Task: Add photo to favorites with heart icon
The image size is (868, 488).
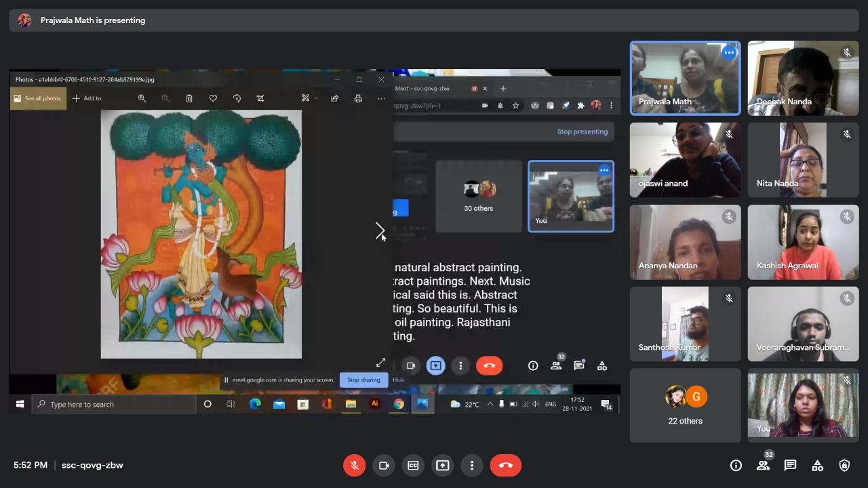Action: (213, 98)
